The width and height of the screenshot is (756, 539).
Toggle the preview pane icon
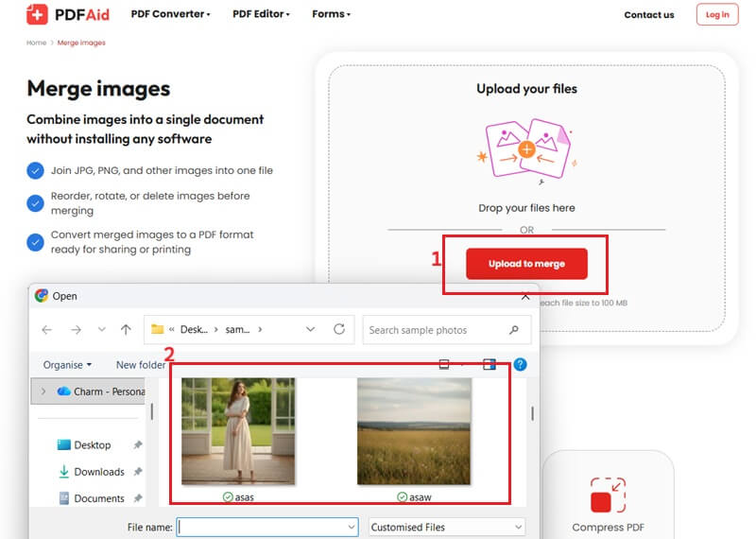tap(490, 364)
